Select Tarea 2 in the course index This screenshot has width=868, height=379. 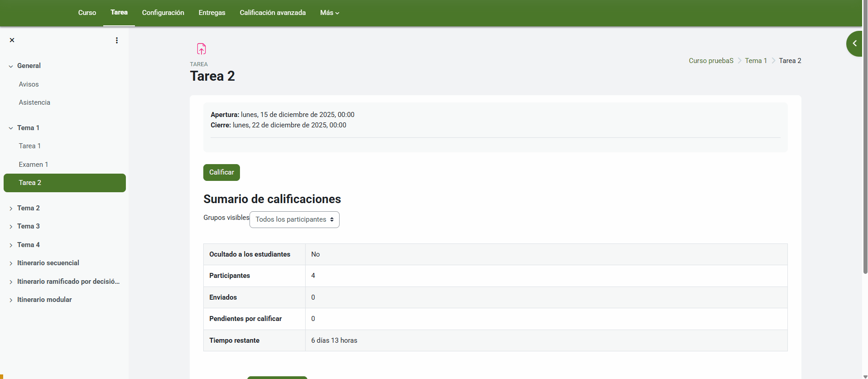click(x=65, y=183)
